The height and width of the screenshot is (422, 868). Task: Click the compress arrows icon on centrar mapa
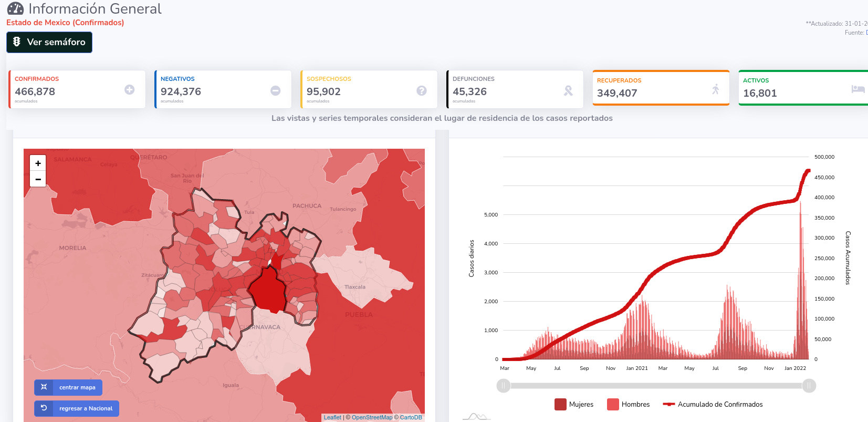44,387
